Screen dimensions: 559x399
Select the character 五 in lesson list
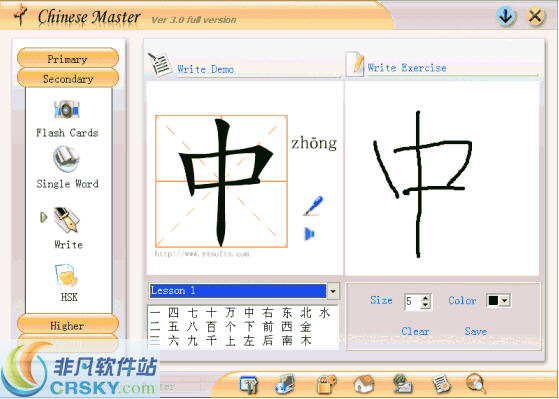point(173,327)
